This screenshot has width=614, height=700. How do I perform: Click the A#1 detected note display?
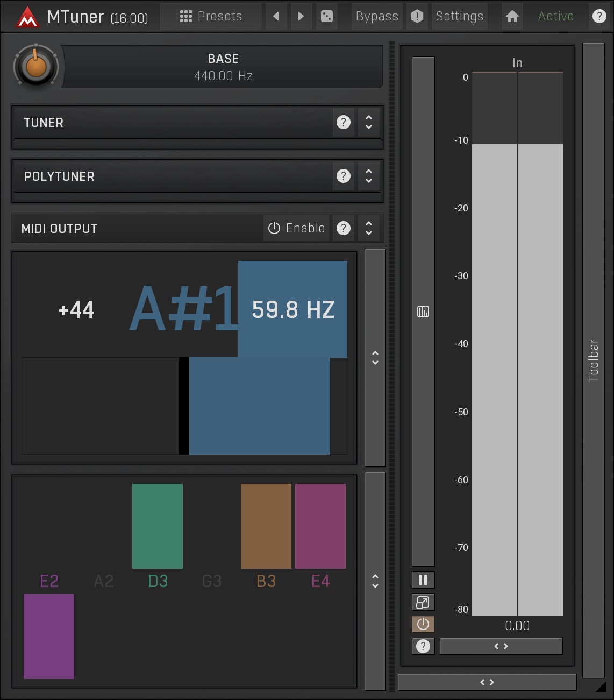click(x=183, y=309)
